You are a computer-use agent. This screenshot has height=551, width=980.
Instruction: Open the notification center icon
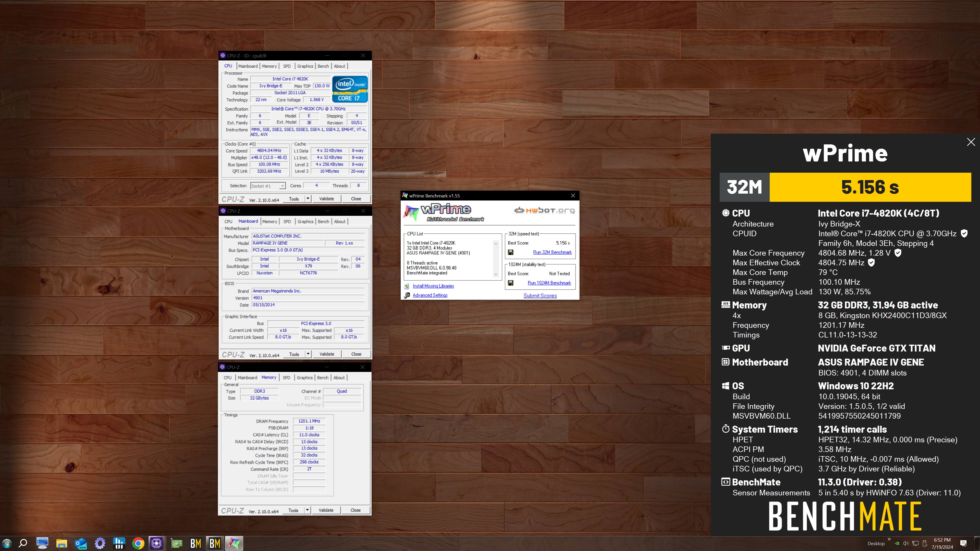(964, 543)
